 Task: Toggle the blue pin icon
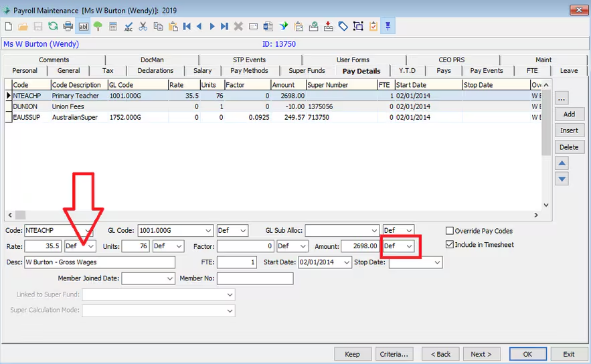pos(388,26)
